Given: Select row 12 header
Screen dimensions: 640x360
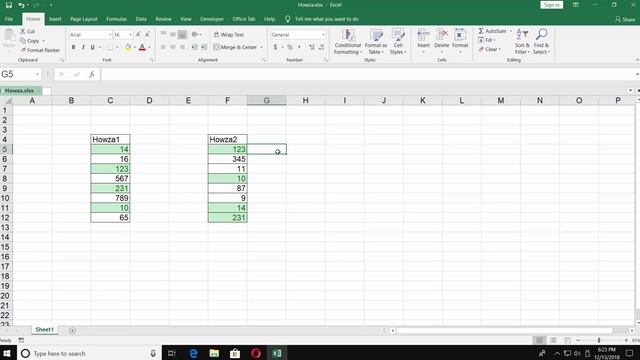Looking at the screenshot, I should 6,218.
